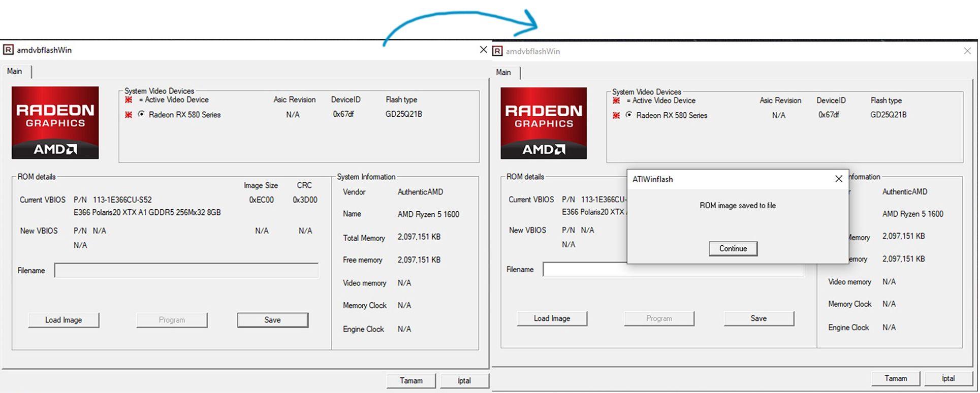Click 'AMD Ryzen 5 1600' in right window
The width and height of the screenshot is (980, 393).
point(913,214)
